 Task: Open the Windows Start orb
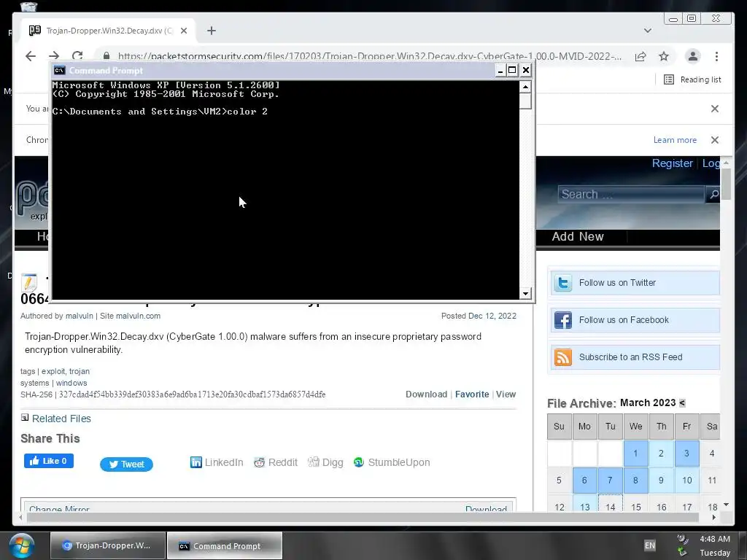point(22,546)
